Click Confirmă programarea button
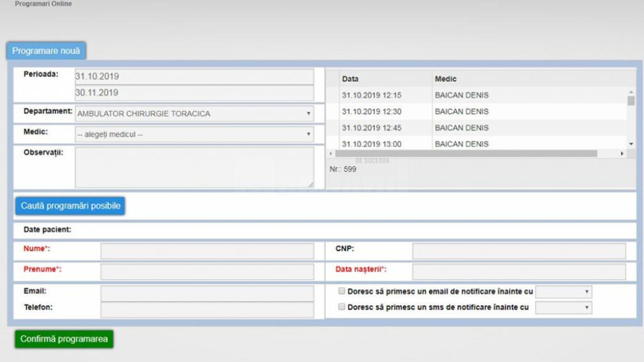The height and width of the screenshot is (362, 644). 64,339
